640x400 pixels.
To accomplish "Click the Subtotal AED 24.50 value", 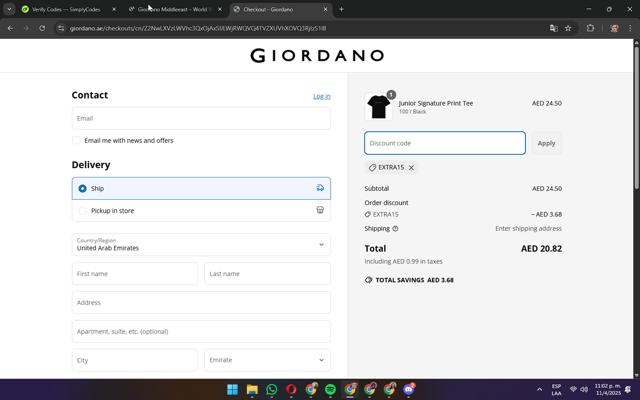I will [x=547, y=189].
